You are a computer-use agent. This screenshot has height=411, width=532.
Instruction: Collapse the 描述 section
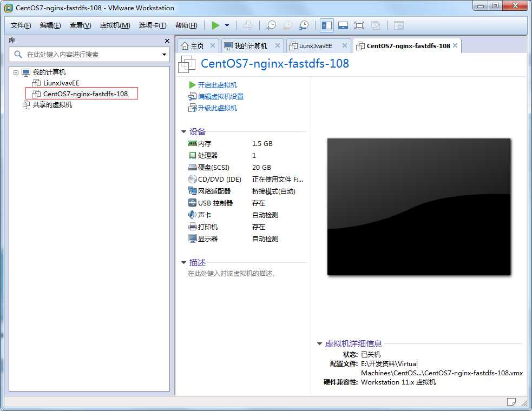[x=184, y=262]
